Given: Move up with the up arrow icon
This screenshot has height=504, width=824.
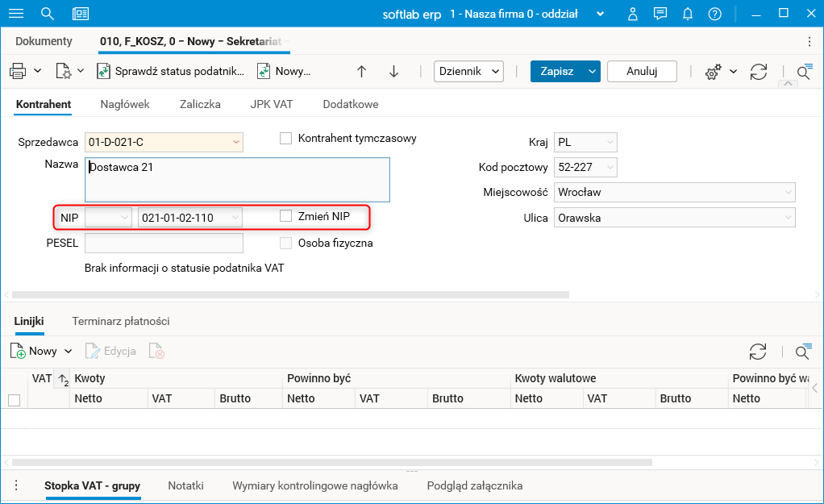Looking at the screenshot, I should 361,71.
